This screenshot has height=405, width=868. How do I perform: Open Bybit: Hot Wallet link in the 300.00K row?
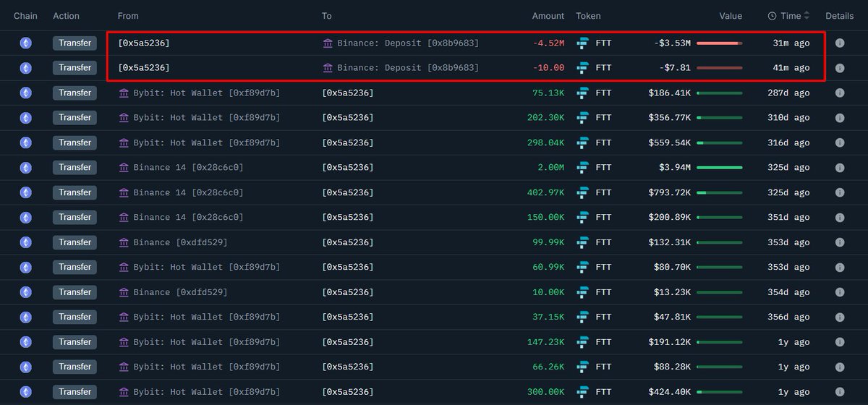pos(206,392)
